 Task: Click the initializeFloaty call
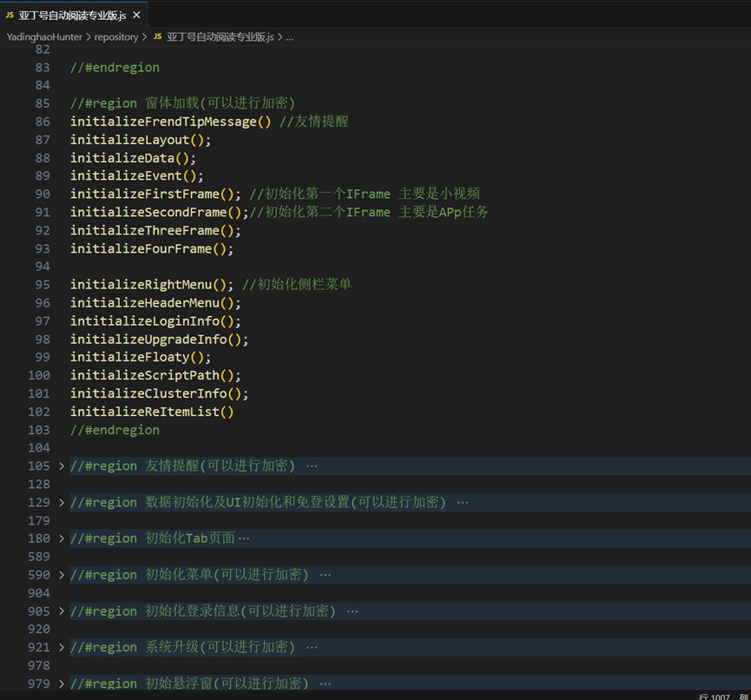141,357
